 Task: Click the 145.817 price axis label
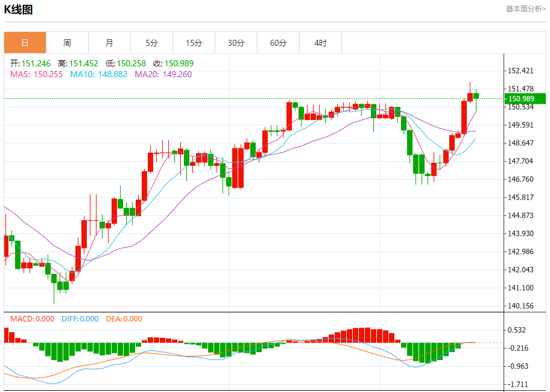click(x=520, y=197)
